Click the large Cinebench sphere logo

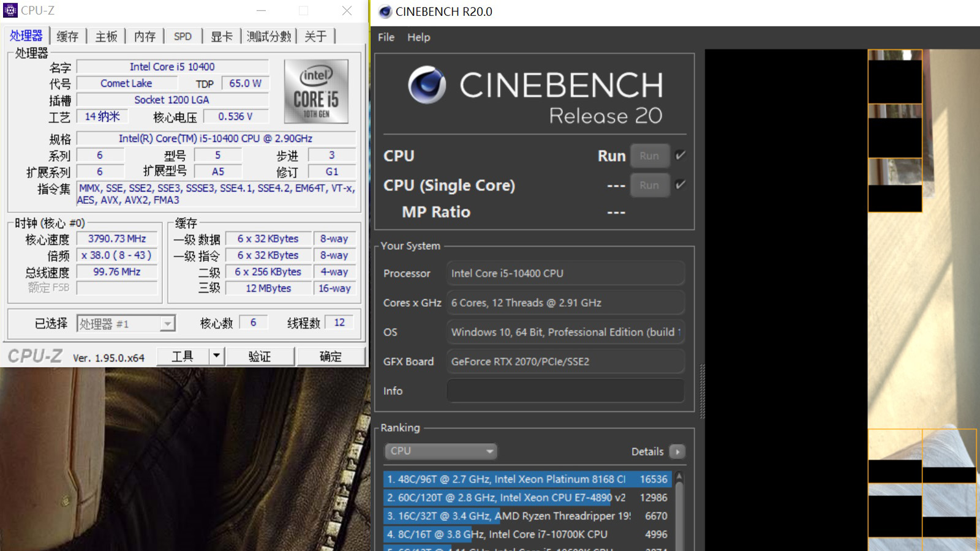coord(427,84)
